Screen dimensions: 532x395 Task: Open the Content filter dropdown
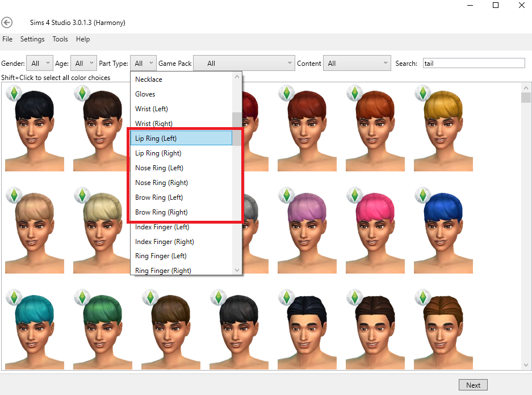tap(357, 64)
